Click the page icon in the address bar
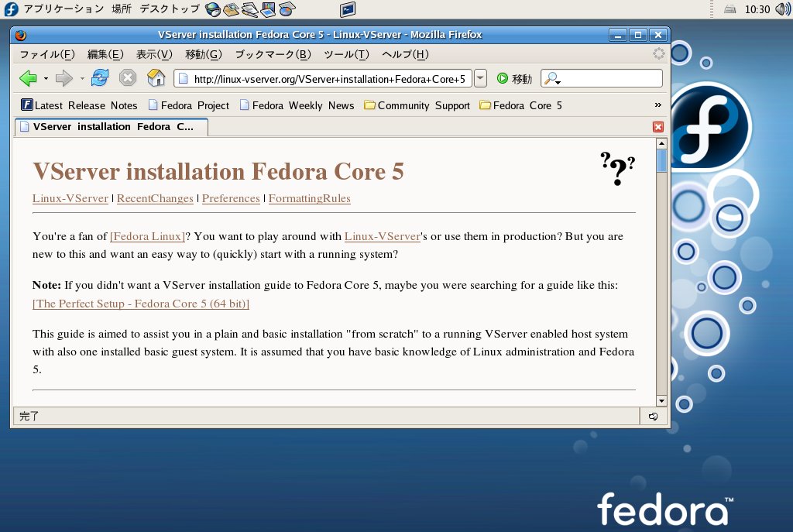This screenshot has width=793, height=532. pyautogui.click(x=184, y=78)
